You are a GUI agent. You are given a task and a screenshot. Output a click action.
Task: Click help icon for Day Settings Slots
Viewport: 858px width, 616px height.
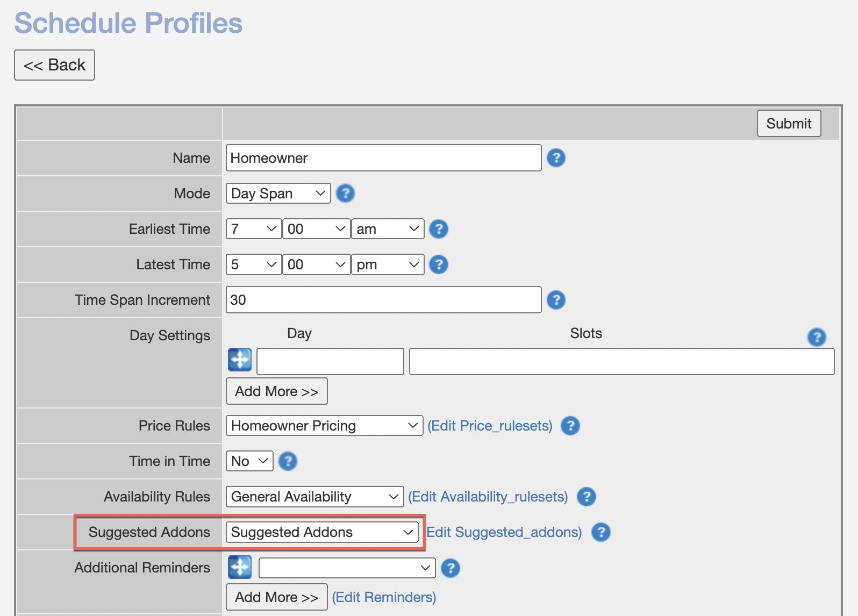click(x=816, y=337)
